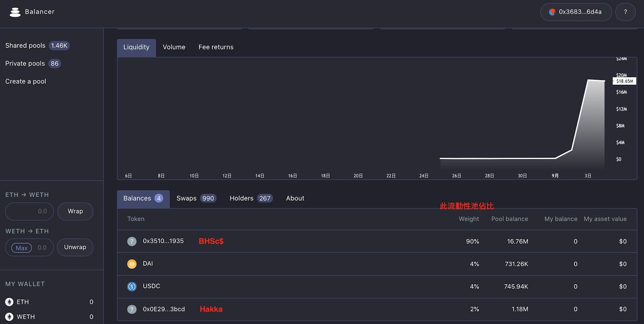Click the 267 holders count badge
The width and height of the screenshot is (644, 324).
click(265, 199)
